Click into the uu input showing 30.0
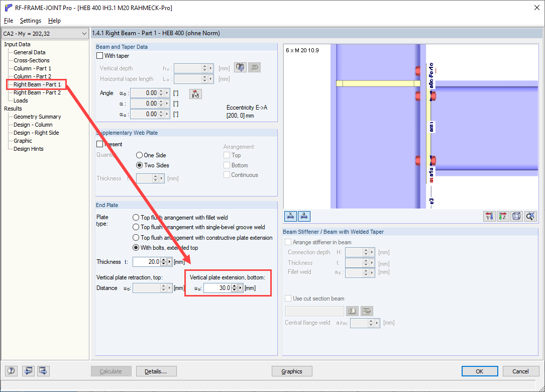Viewport: 545px width, 392px height. (x=217, y=288)
